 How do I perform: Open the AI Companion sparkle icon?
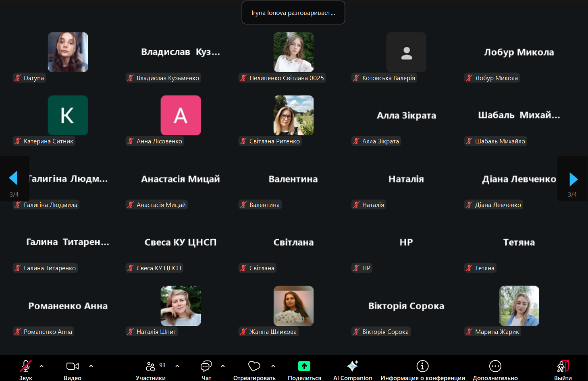tap(353, 366)
